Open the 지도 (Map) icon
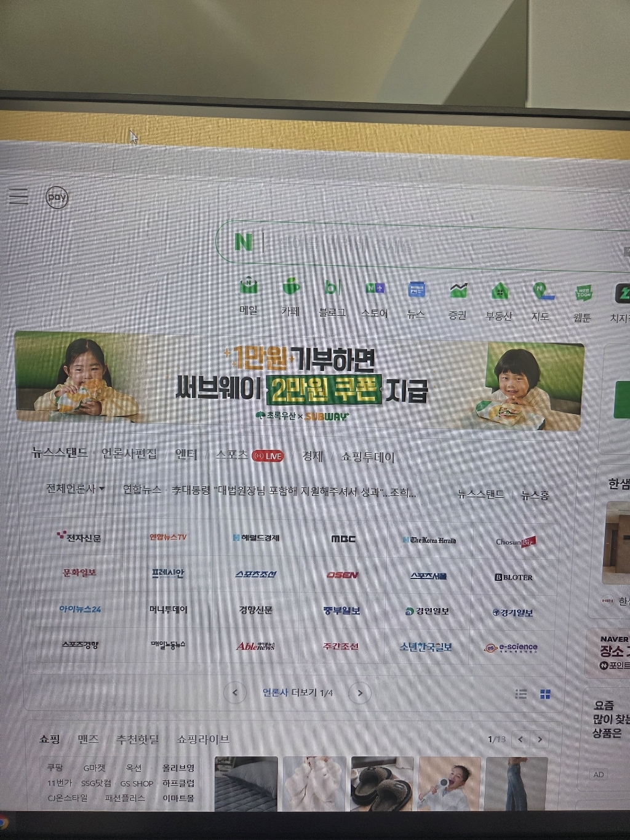630x840 pixels. 541,292
